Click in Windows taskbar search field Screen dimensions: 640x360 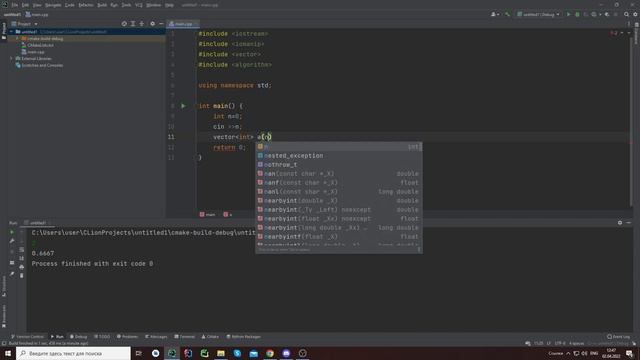pyautogui.click(x=73, y=353)
